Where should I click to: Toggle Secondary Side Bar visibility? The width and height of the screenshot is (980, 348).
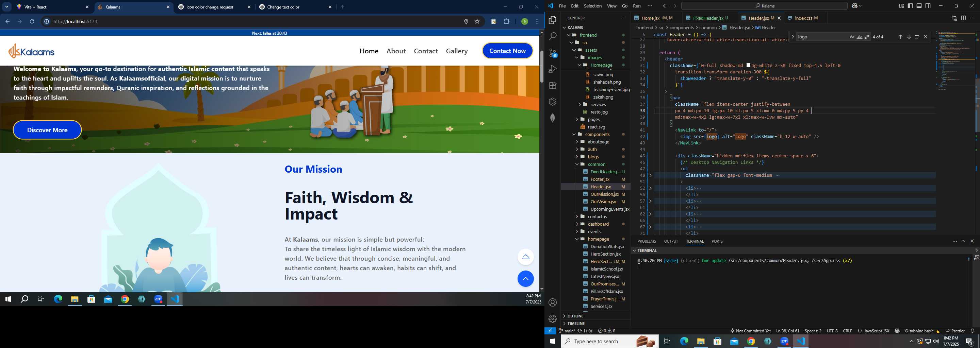928,6
